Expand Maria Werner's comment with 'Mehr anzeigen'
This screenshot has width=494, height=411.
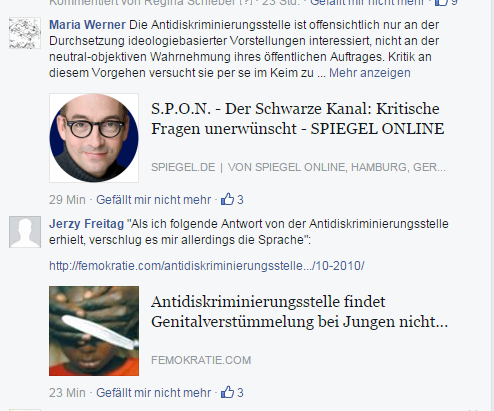point(370,73)
